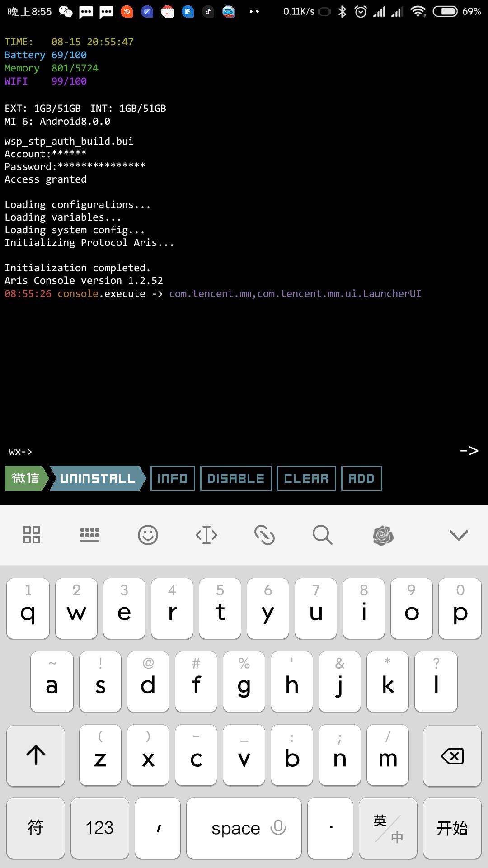Collapse keyboard with down chevron
488x868 pixels.
459,536
